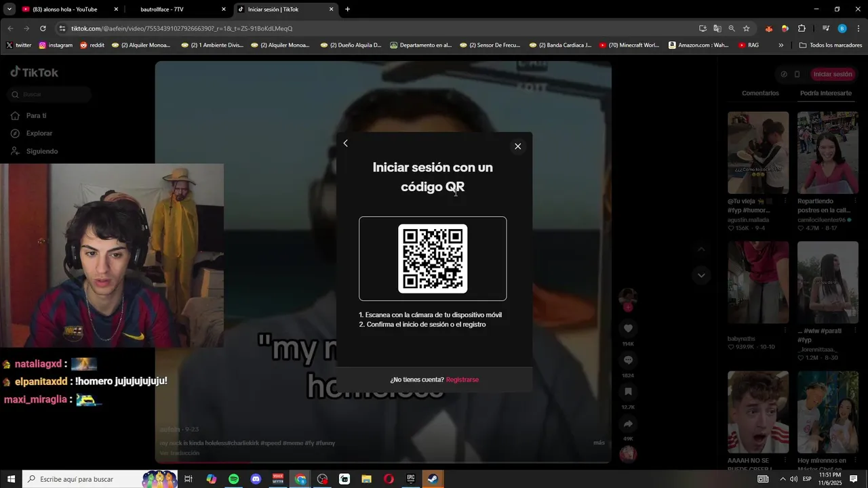Open comments via the speech bubble icon
Screen dimensions: 868x488
pos(628,361)
